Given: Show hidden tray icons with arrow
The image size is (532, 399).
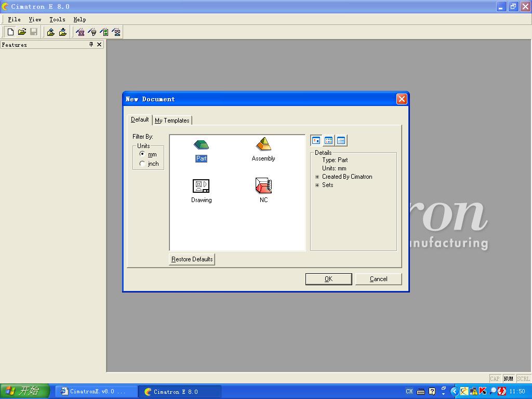Looking at the screenshot, I should tap(454, 392).
